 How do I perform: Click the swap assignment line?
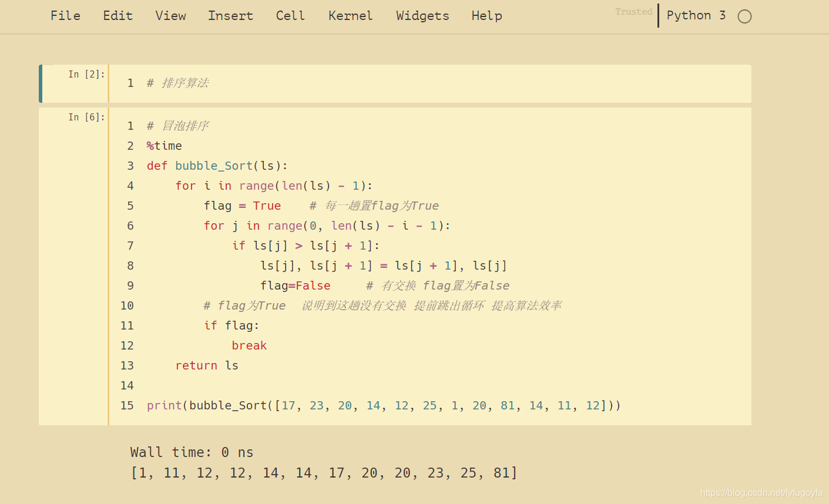click(384, 266)
